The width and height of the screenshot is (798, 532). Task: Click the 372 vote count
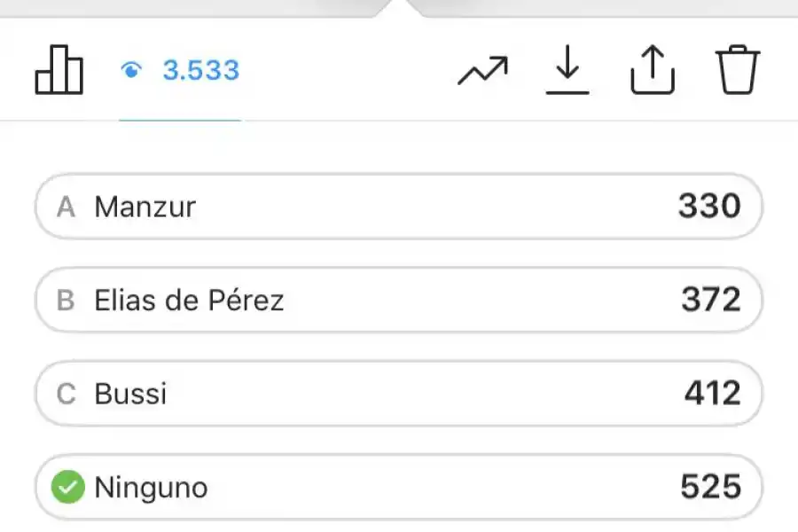coord(710,301)
